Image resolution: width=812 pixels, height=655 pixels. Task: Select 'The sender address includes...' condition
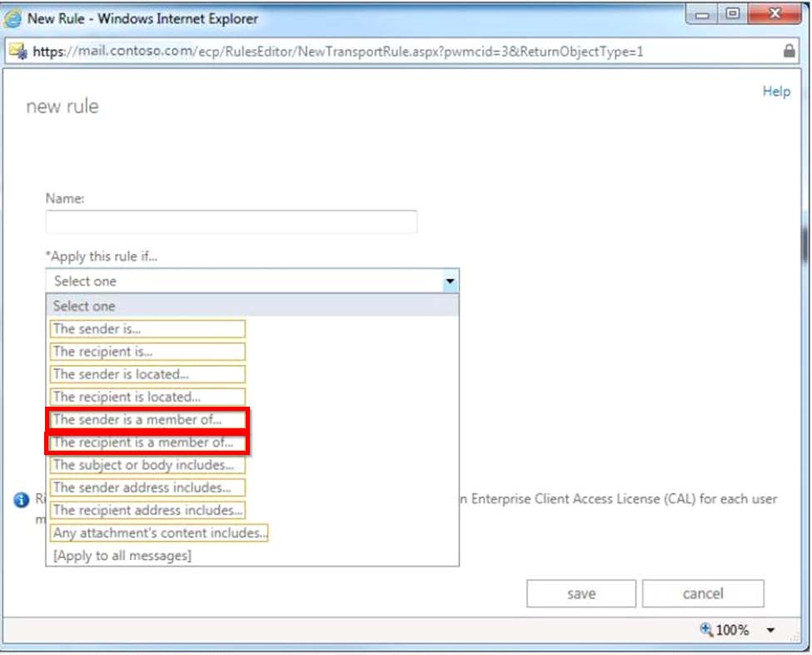click(x=147, y=487)
